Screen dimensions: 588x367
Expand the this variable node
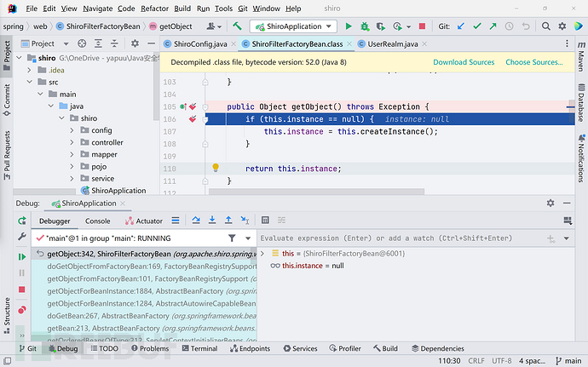[x=262, y=254]
